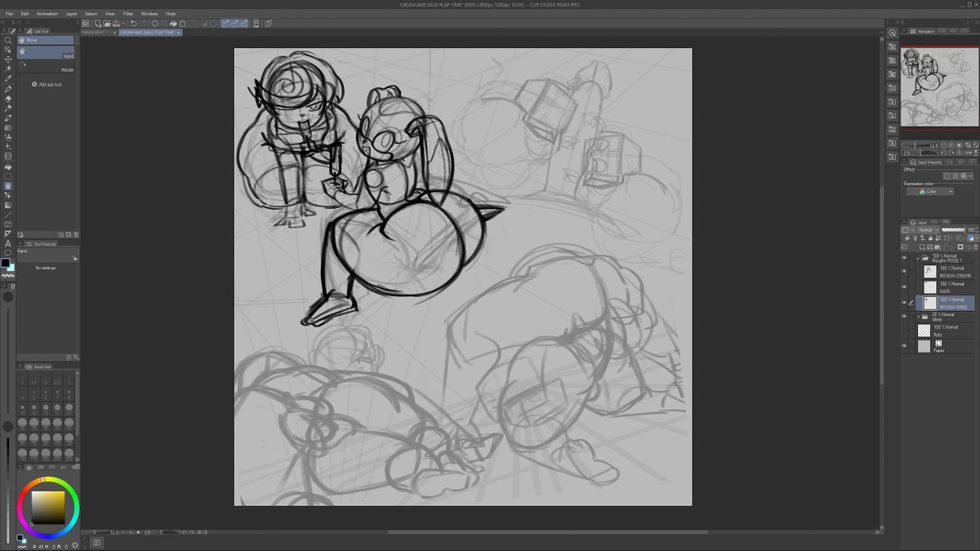Click the Open file folder icon
The width and height of the screenshot is (980, 551).
click(107, 23)
